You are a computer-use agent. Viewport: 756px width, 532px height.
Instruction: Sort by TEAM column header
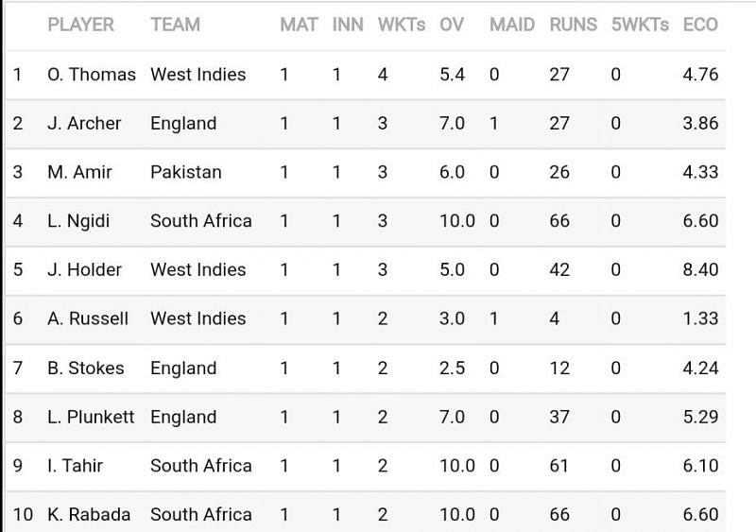point(175,25)
